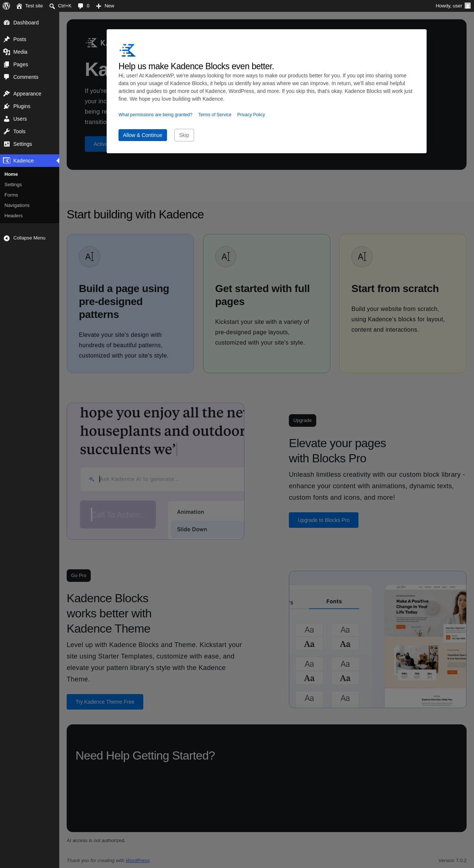Click the Version 7.0.2 footer text
Screen dimensions: 474x868
453,861
